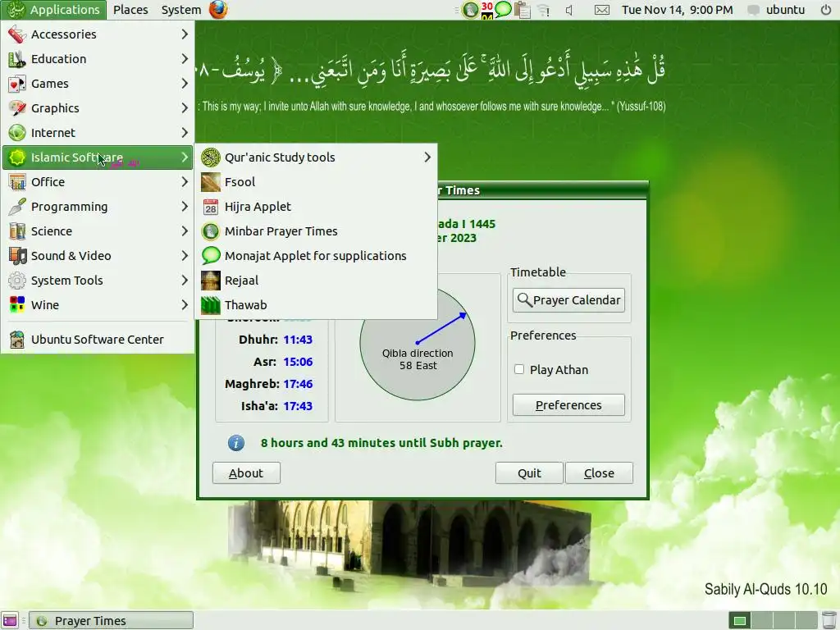
Task: Open the Hijra date tray applet
Action: (x=487, y=10)
